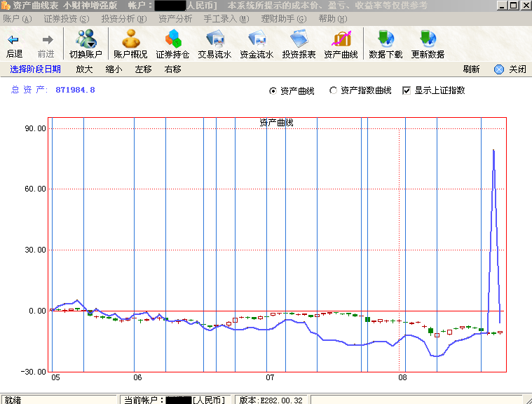Open the 证券投资 menu
Screen dimensions: 532x404
tap(67, 19)
